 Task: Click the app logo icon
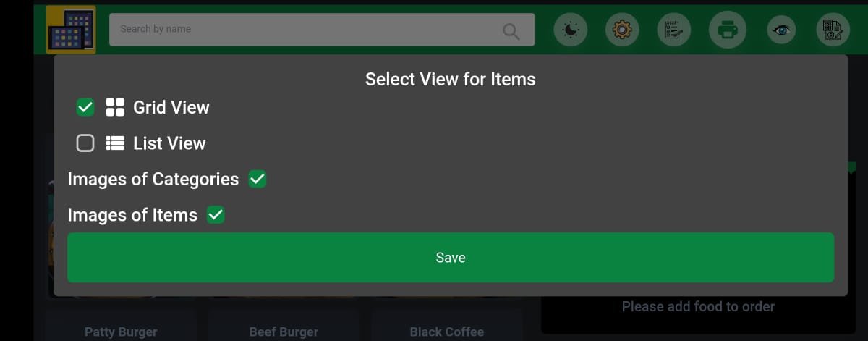click(71, 30)
